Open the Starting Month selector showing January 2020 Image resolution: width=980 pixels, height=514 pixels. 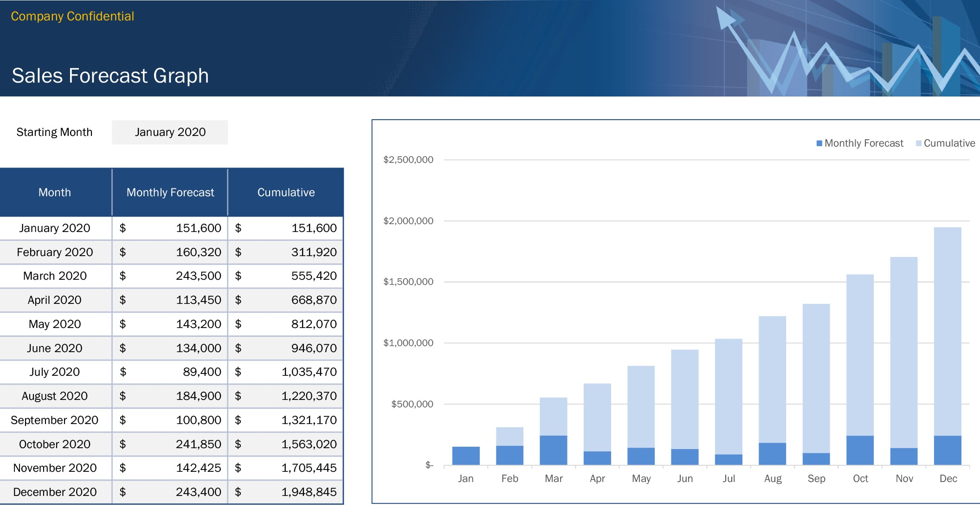(169, 132)
